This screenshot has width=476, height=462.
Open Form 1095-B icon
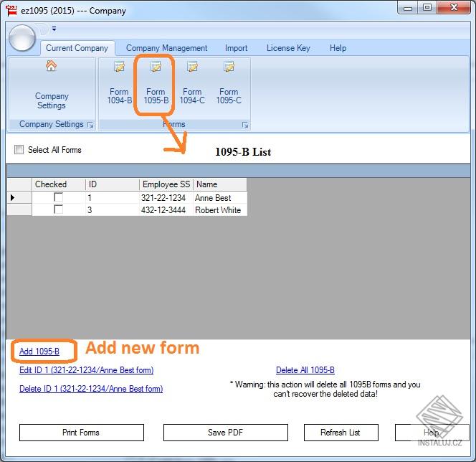156,66
